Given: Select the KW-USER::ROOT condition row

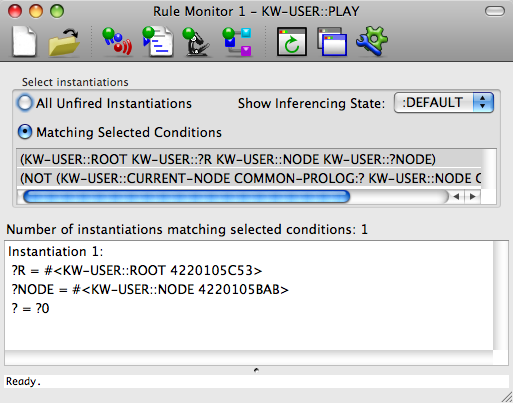Looking at the screenshot, I should 249,159.
